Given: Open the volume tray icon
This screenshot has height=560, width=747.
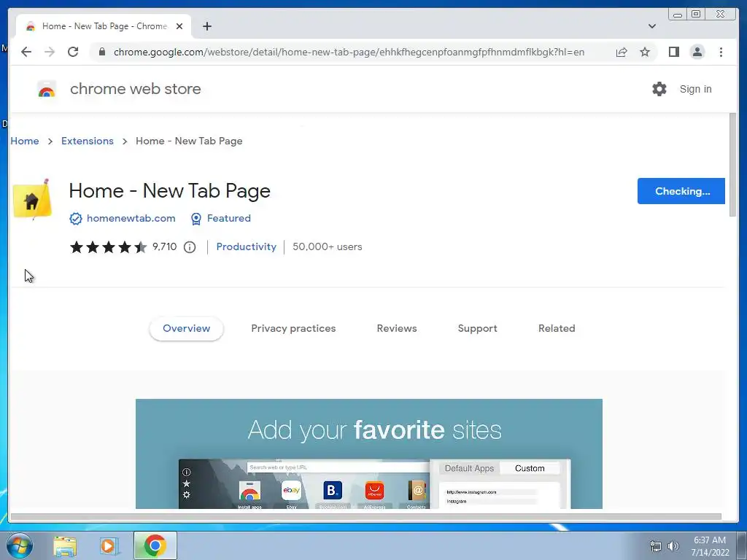Looking at the screenshot, I should click(673, 546).
